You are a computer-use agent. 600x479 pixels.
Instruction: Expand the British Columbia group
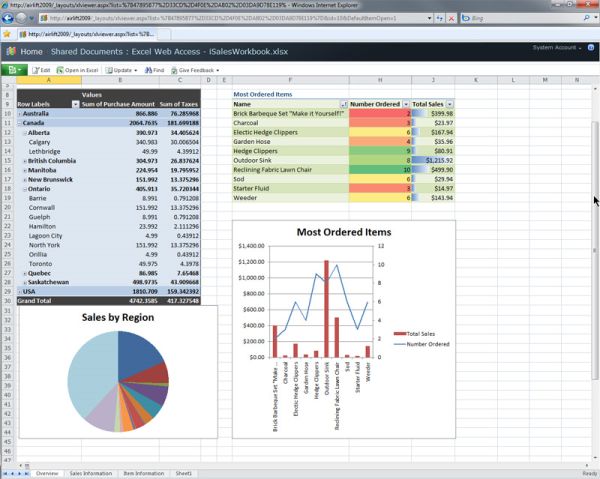pyautogui.click(x=25, y=161)
